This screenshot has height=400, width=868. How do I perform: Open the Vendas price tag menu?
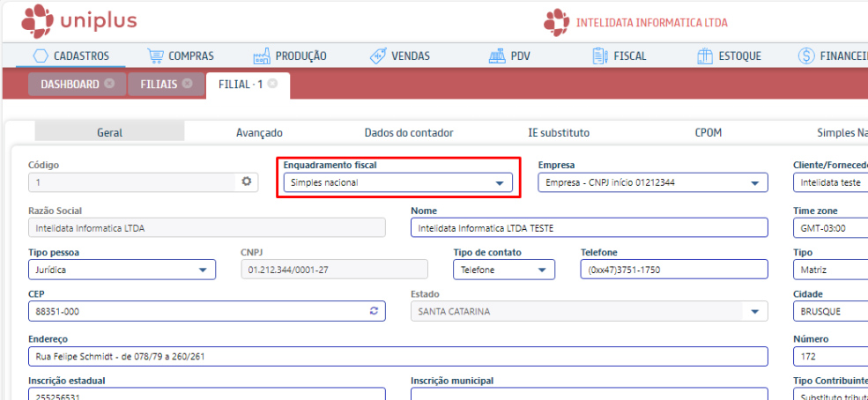(x=400, y=56)
